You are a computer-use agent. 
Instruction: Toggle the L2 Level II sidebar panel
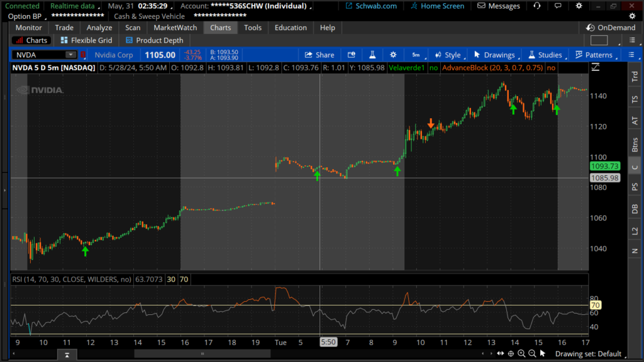tap(635, 231)
